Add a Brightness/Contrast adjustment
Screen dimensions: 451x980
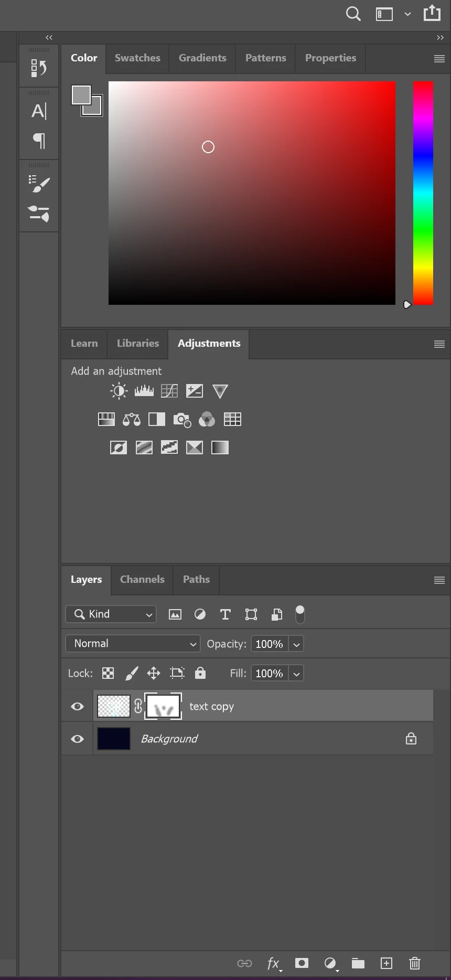[x=119, y=391]
